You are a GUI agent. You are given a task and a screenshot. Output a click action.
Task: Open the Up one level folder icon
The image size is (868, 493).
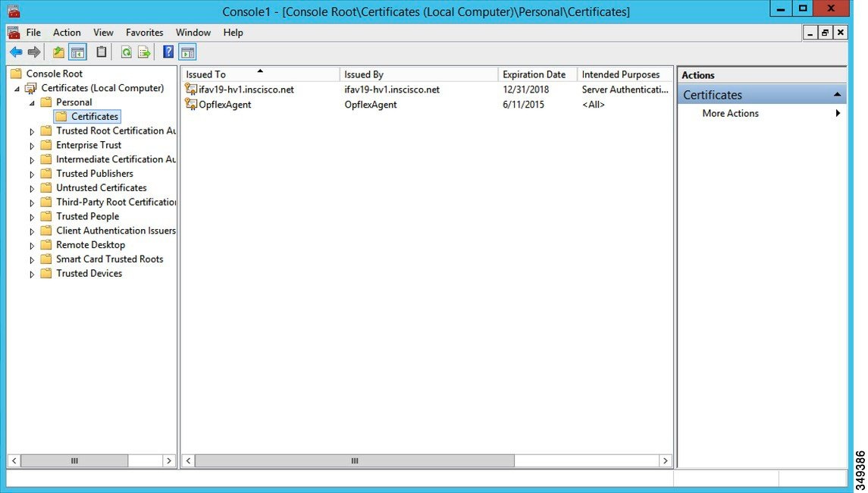pos(58,52)
